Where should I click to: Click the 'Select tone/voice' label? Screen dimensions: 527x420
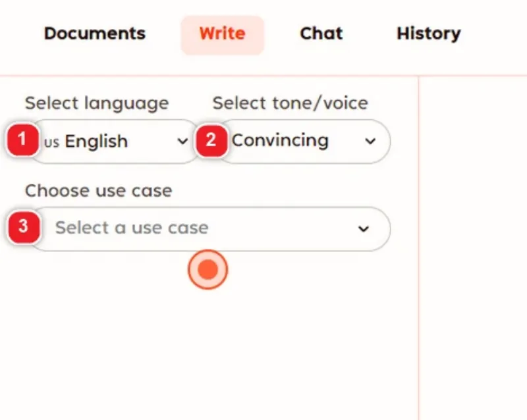point(291,103)
